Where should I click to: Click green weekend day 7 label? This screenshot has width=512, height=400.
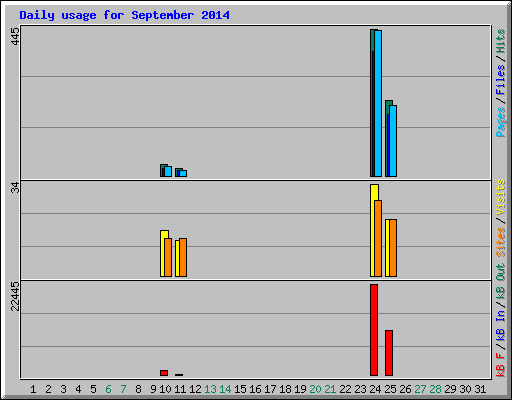(x=123, y=389)
